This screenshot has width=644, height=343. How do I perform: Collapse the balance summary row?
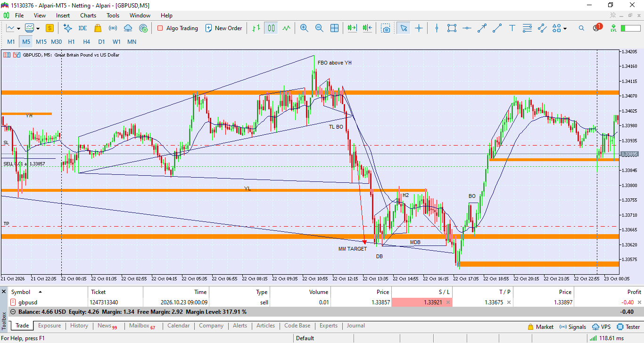[13, 312]
